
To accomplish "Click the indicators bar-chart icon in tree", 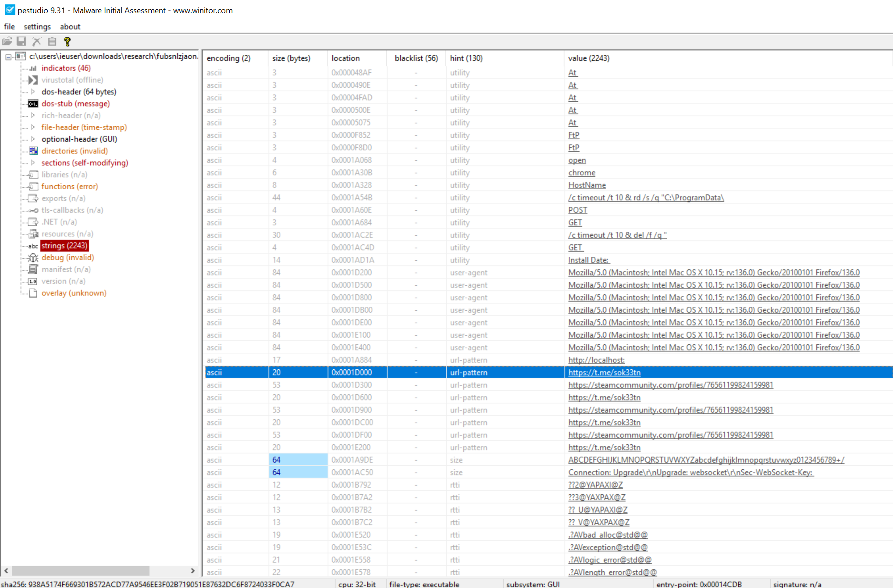I will (x=33, y=68).
